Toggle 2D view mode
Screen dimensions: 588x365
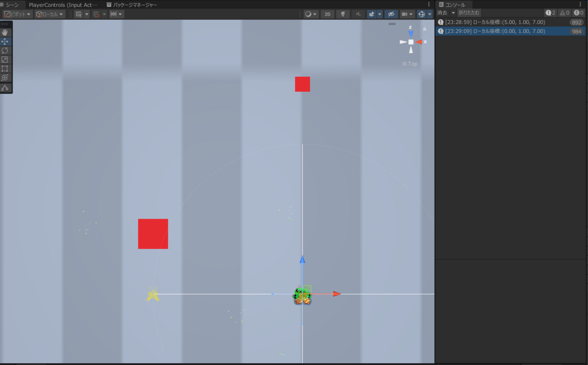327,14
